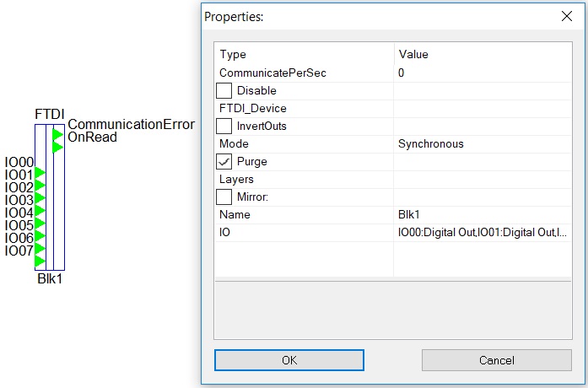
Task: Tick the InvertOuts checkbox
Action: click(x=224, y=126)
